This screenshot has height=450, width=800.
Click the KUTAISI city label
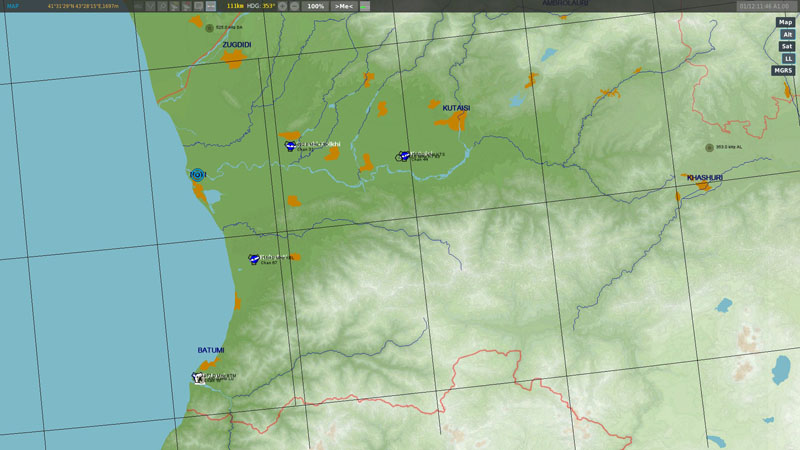456,108
